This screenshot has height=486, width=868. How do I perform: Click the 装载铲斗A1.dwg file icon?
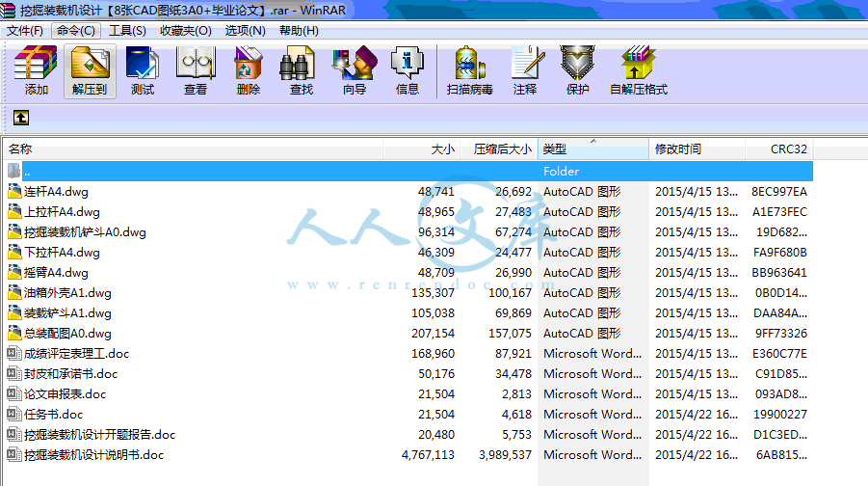[x=14, y=313]
